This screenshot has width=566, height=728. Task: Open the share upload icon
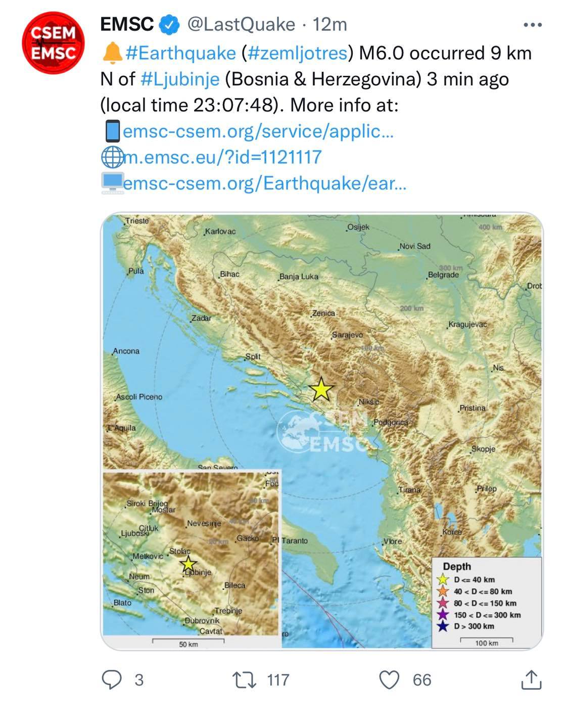(x=531, y=679)
